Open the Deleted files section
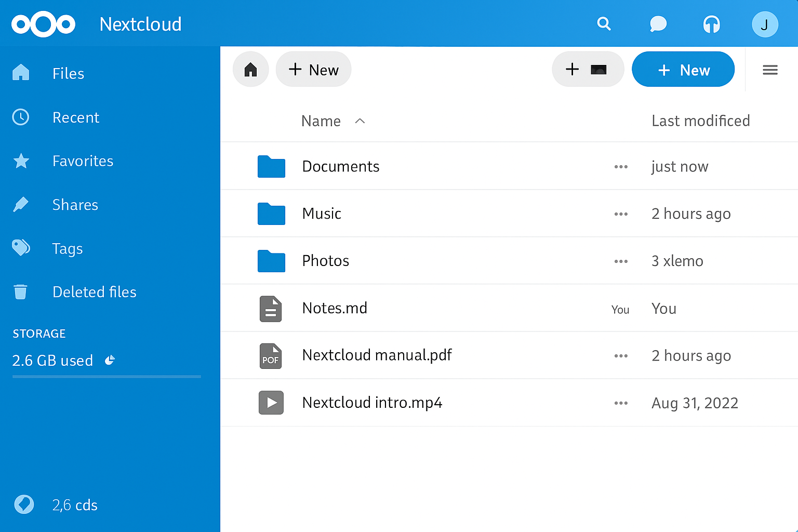This screenshot has width=798, height=532. coord(95,292)
